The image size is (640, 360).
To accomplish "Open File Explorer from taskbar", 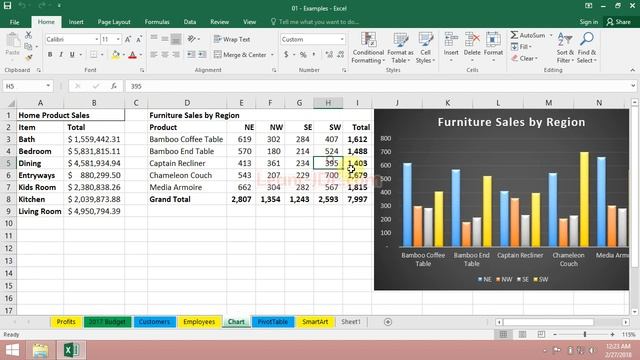I will pos(40,350).
